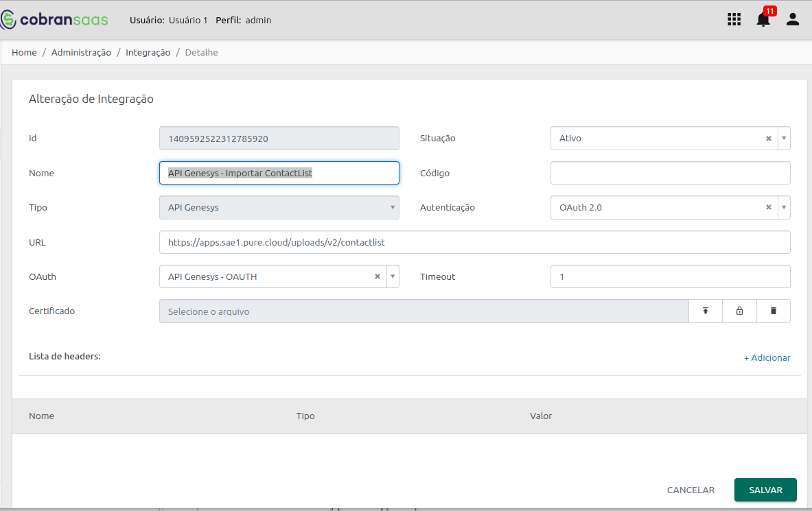Click the Id field value
Image resolution: width=812 pixels, height=511 pixels.
pyautogui.click(x=279, y=139)
